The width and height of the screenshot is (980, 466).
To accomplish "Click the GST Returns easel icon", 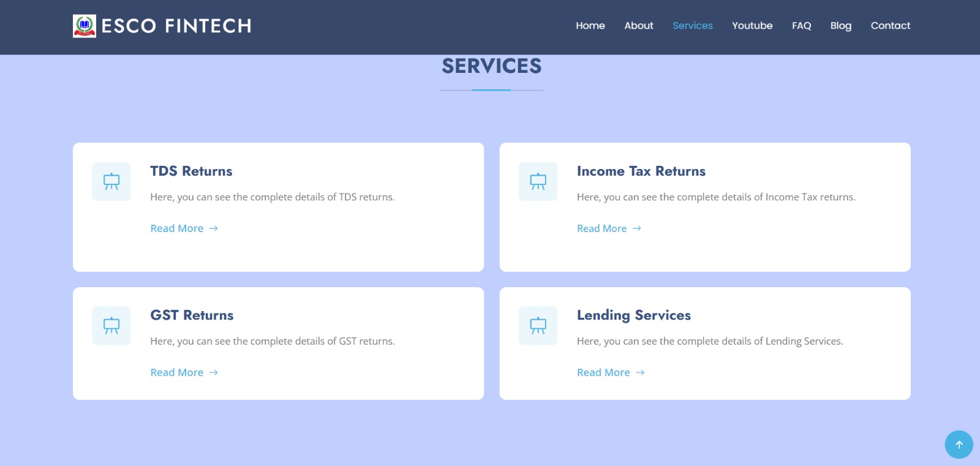I will 111,326.
